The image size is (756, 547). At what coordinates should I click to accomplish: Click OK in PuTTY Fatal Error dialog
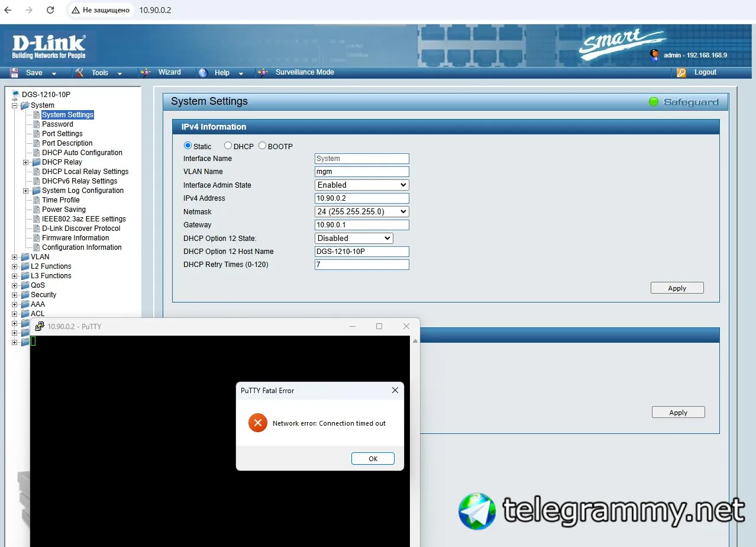pos(373,458)
